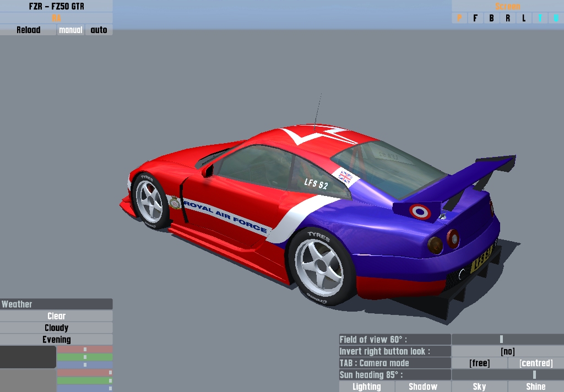Screen dimensions: 564x392
Task: Switch to left view L
Action: click(x=524, y=18)
